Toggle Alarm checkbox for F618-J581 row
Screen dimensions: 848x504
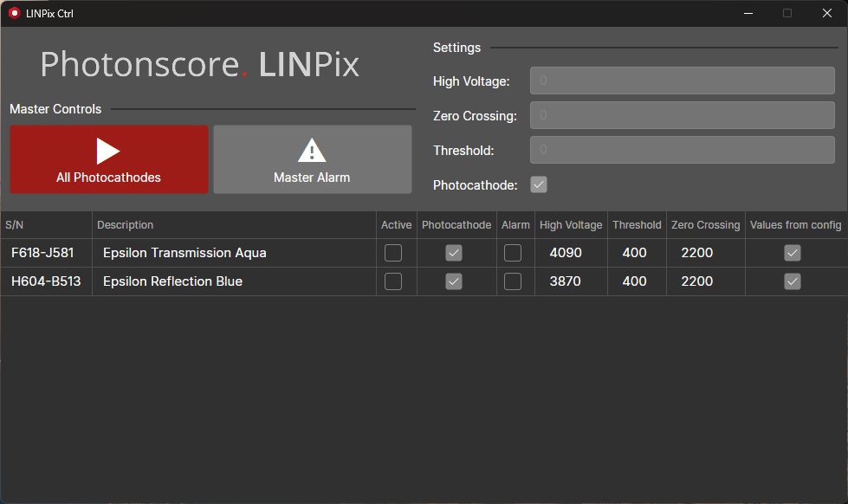pos(513,253)
